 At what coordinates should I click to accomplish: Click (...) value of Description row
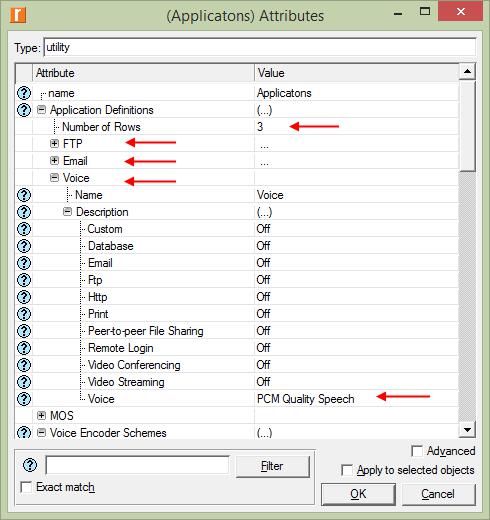(264, 212)
